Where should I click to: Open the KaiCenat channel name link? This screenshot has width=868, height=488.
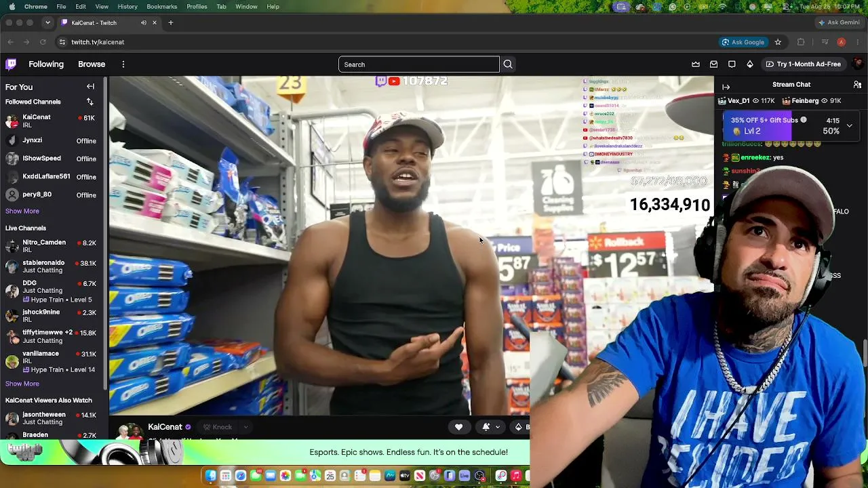point(165,427)
